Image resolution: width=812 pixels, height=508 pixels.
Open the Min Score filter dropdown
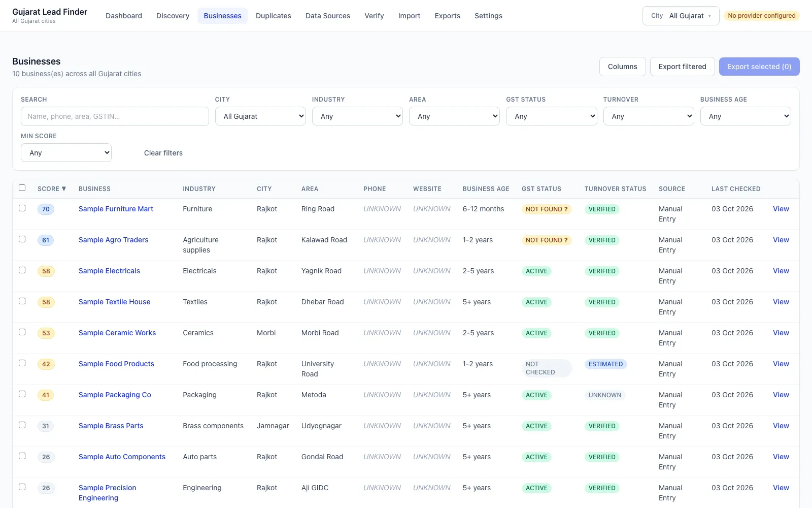pos(66,153)
